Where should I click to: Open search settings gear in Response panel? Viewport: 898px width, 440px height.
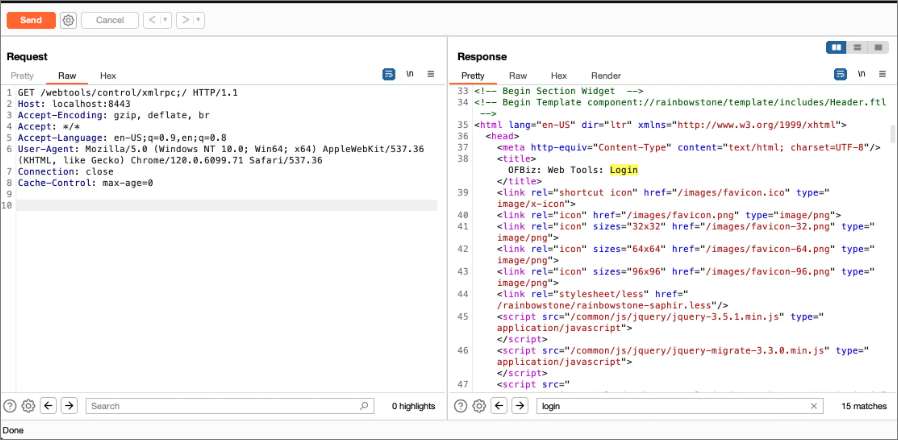pyautogui.click(x=479, y=406)
